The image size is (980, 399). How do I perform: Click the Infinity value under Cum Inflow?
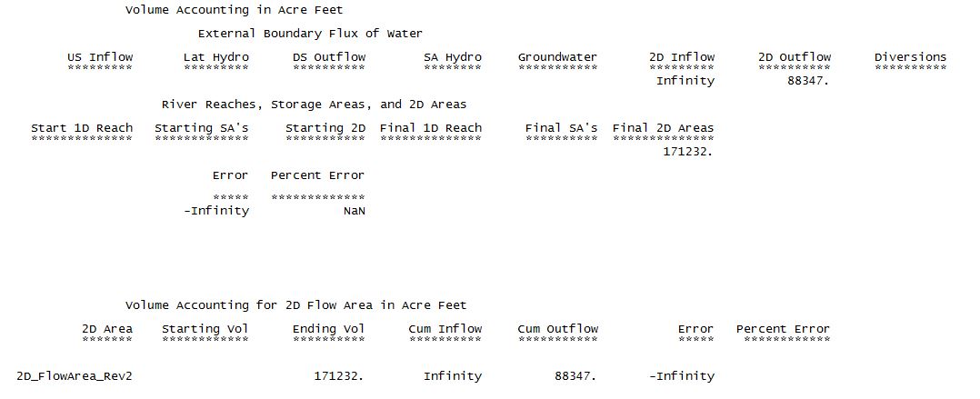(x=453, y=376)
